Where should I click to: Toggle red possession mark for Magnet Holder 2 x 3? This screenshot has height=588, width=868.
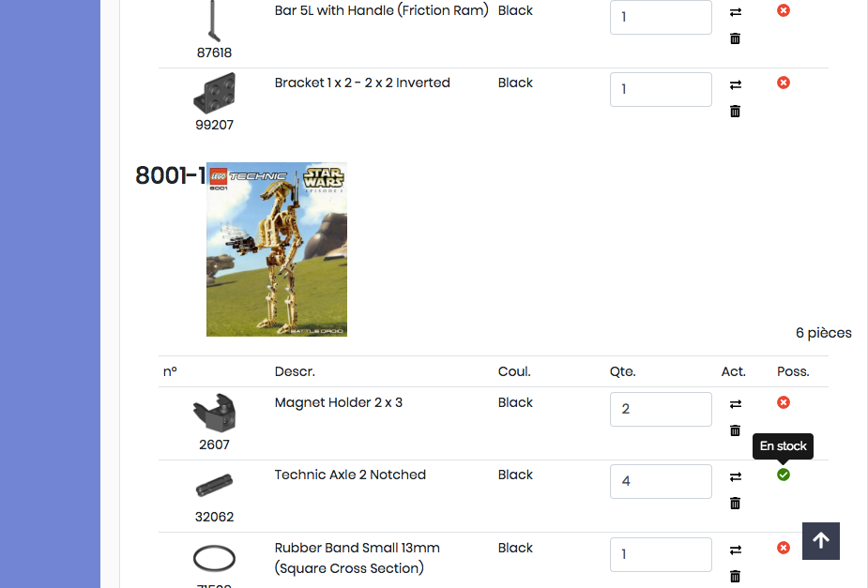784,402
